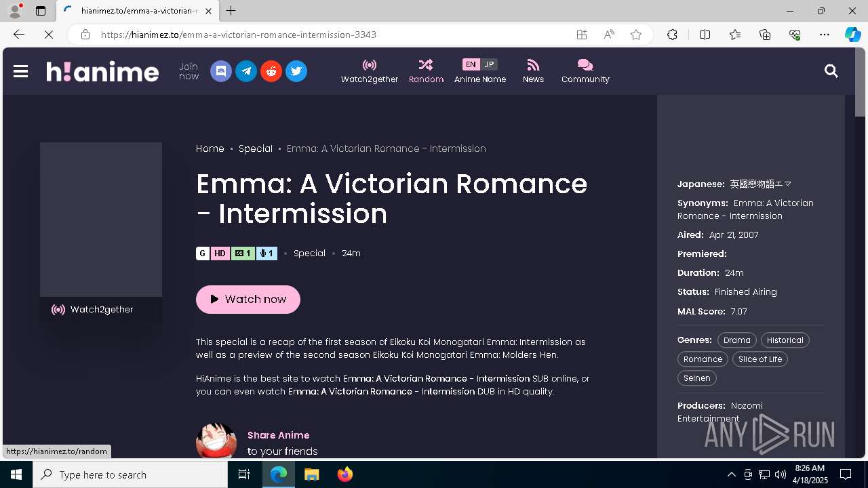Stop loading the page
The height and width of the screenshot is (488, 868).
[x=49, y=35]
